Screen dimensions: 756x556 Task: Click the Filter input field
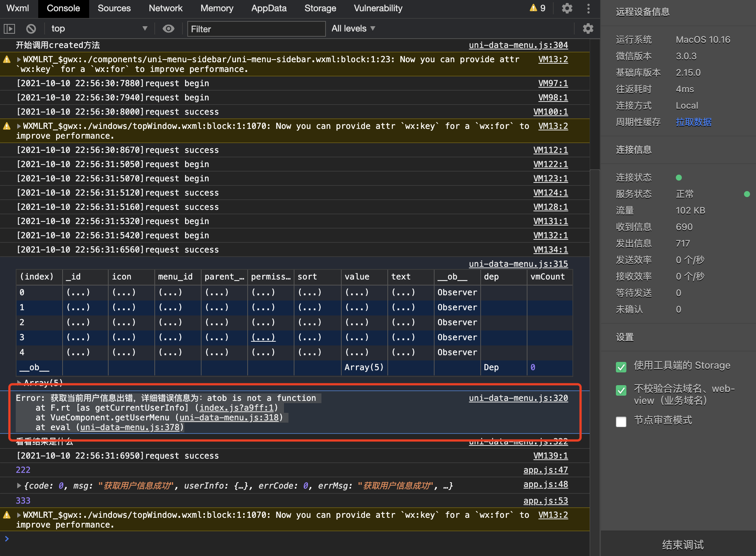point(256,29)
